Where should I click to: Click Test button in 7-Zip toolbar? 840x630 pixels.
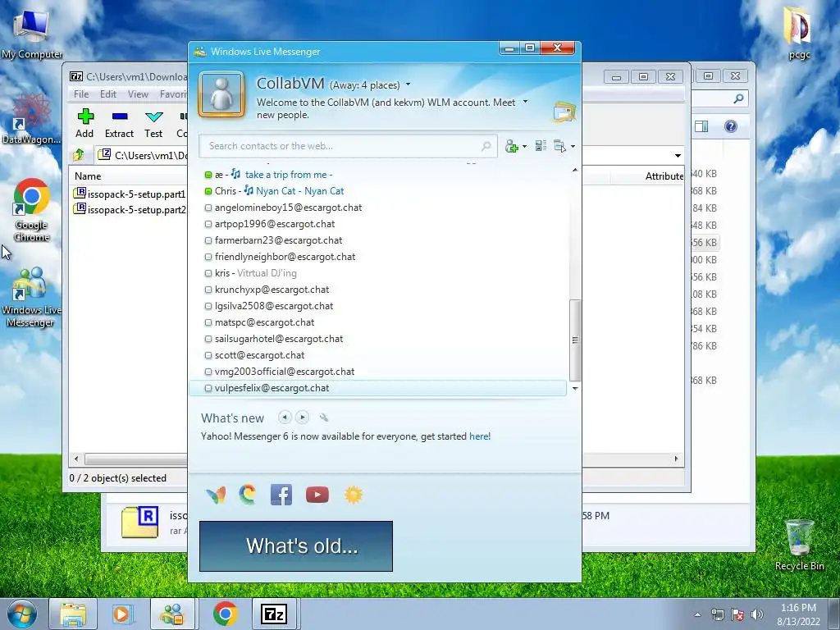[153, 124]
